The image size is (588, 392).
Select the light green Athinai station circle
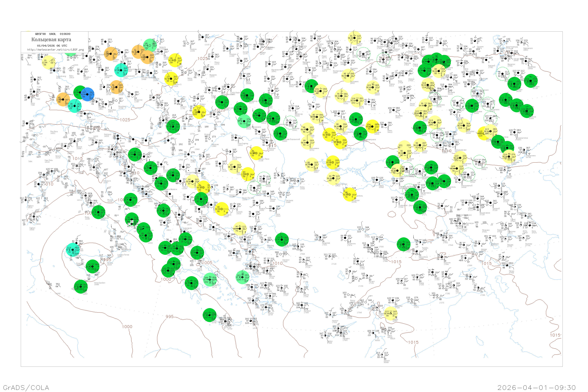pyautogui.click(x=210, y=279)
